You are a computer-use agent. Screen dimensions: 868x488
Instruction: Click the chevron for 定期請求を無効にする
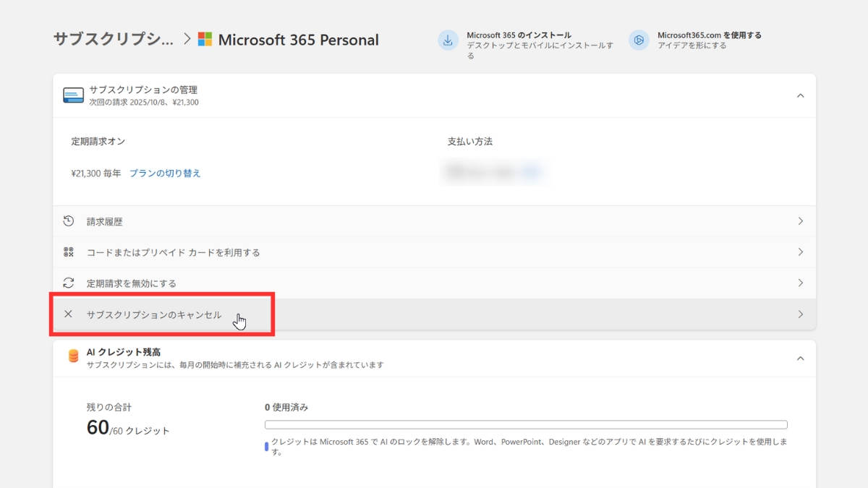point(800,283)
